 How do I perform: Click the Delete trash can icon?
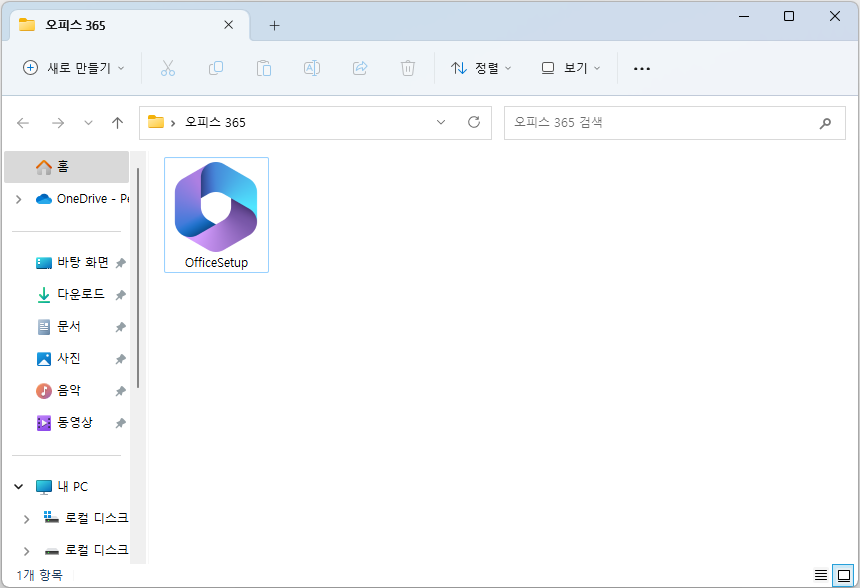click(x=408, y=68)
